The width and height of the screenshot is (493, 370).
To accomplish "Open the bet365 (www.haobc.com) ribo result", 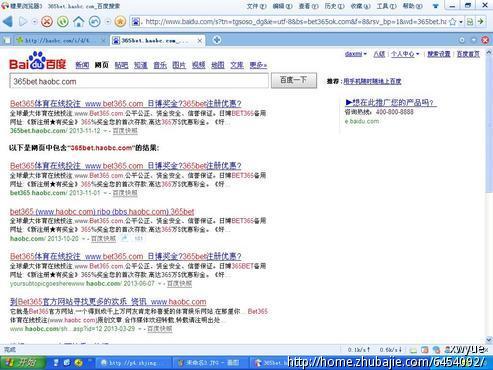I will pyautogui.click(x=102, y=211).
